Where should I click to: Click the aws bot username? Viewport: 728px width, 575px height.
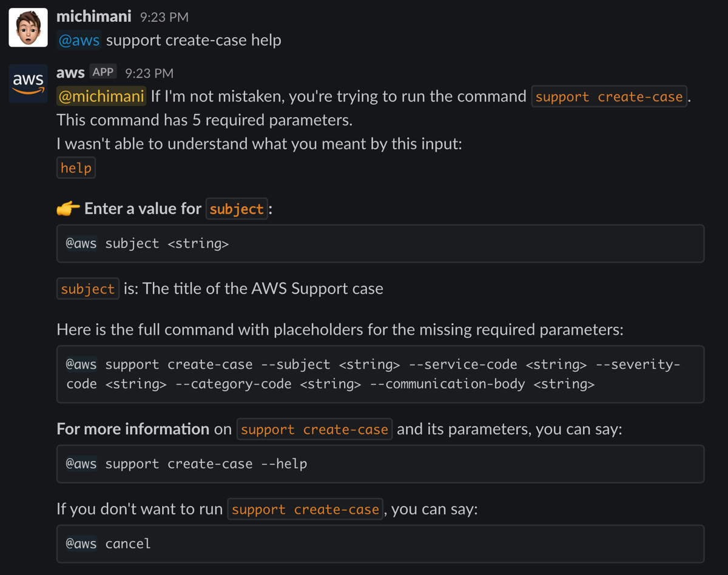70,72
